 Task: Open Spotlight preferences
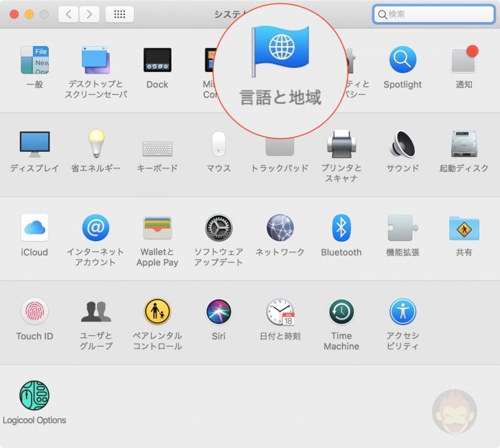point(402,60)
